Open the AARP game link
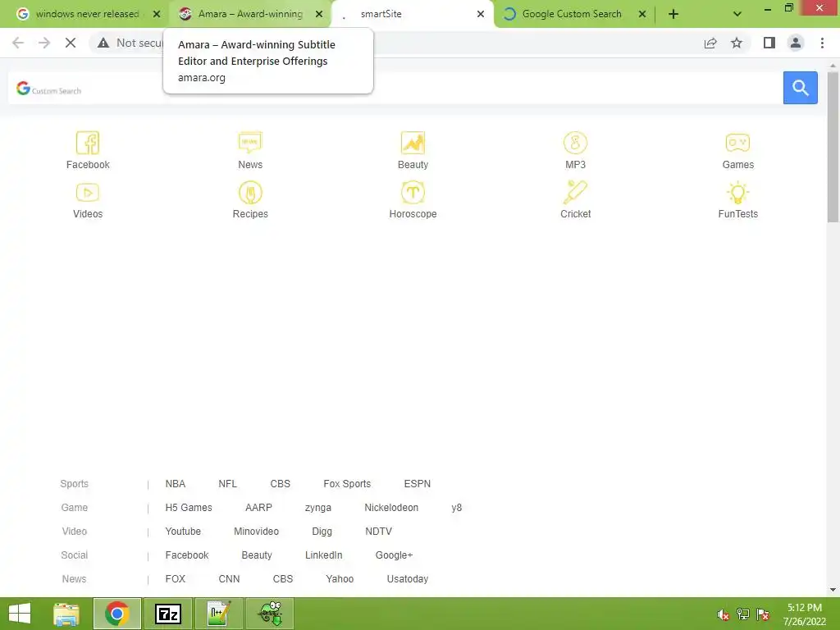This screenshot has height=630, width=840. (258, 507)
